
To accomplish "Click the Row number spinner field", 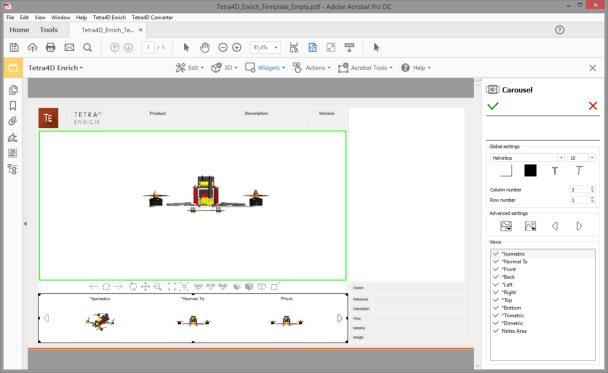I will point(582,200).
